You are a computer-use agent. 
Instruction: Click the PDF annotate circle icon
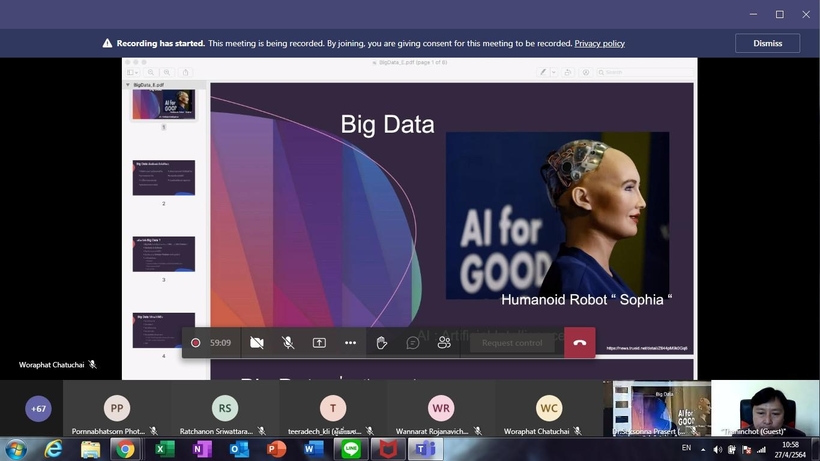click(586, 73)
